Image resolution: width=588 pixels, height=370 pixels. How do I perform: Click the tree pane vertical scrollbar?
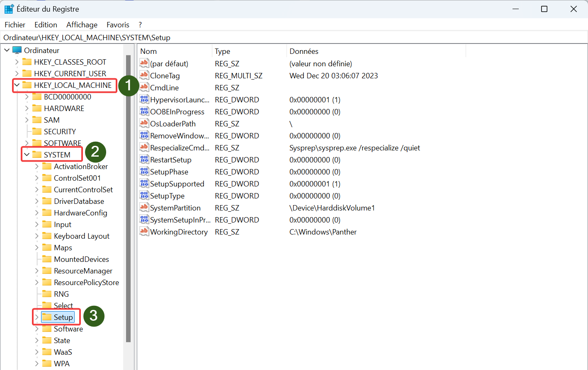pos(128,199)
